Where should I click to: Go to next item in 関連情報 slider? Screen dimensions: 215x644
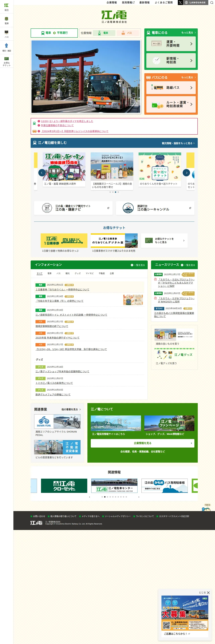coord(139,497)
